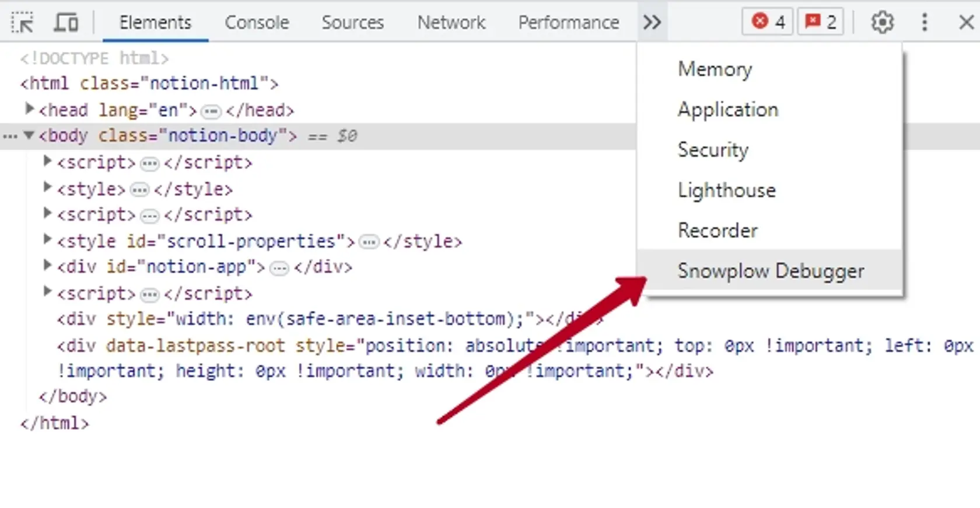Activate the inspect element picker icon
980x508 pixels.
(23, 23)
